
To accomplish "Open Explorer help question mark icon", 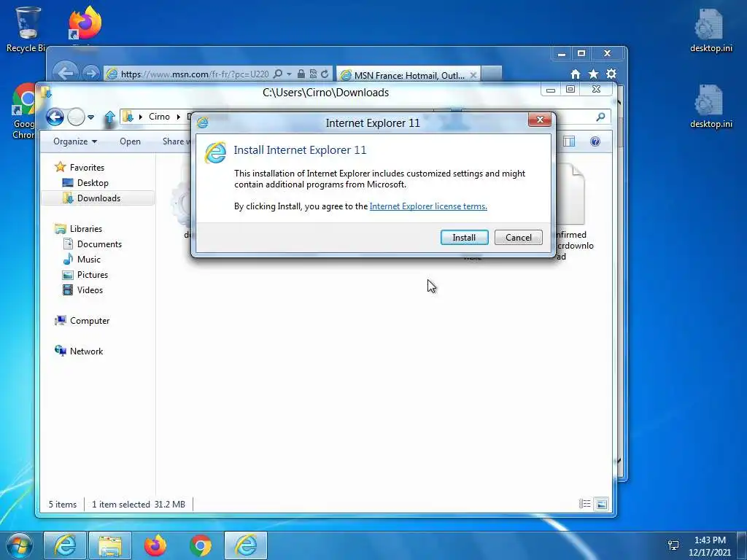I will [595, 141].
